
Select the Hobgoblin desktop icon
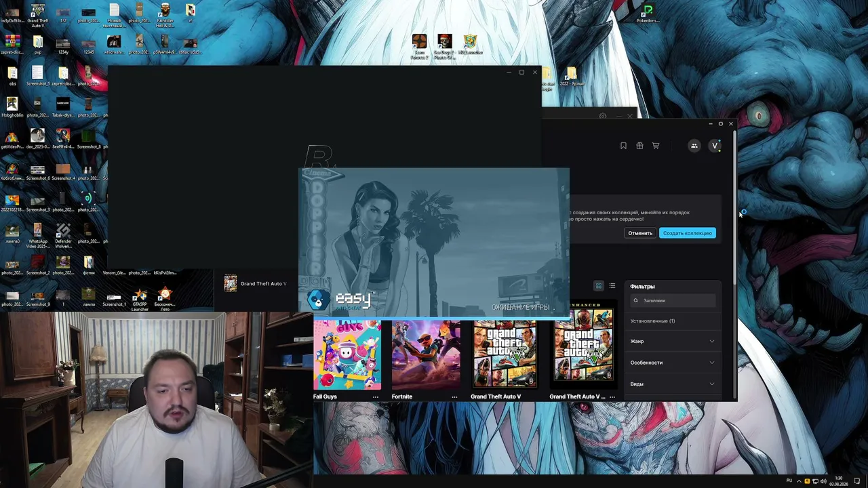(12, 107)
